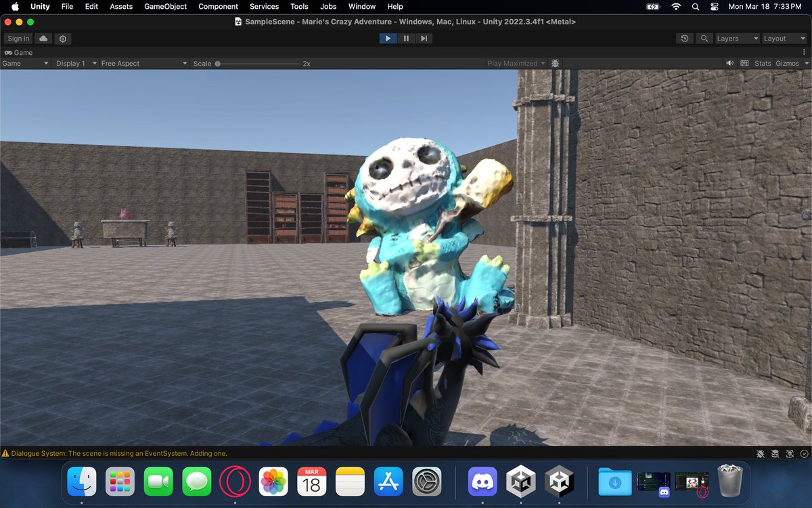
Task: Click the Dialogue System warning message
Action: (x=119, y=453)
